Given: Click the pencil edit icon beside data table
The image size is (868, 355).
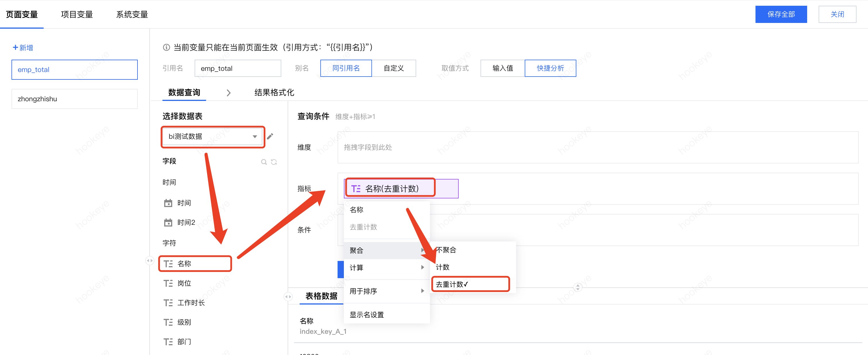Looking at the screenshot, I should [270, 136].
